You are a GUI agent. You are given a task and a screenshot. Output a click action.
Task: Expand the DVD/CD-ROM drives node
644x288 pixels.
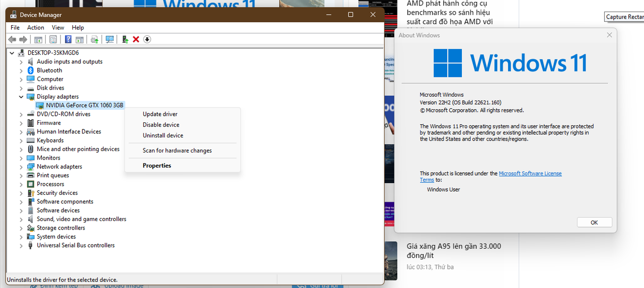[x=21, y=114]
